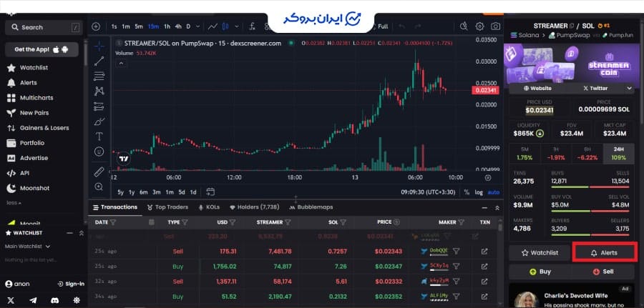
Task: Open external link for first transaction row
Action: coord(484,251)
